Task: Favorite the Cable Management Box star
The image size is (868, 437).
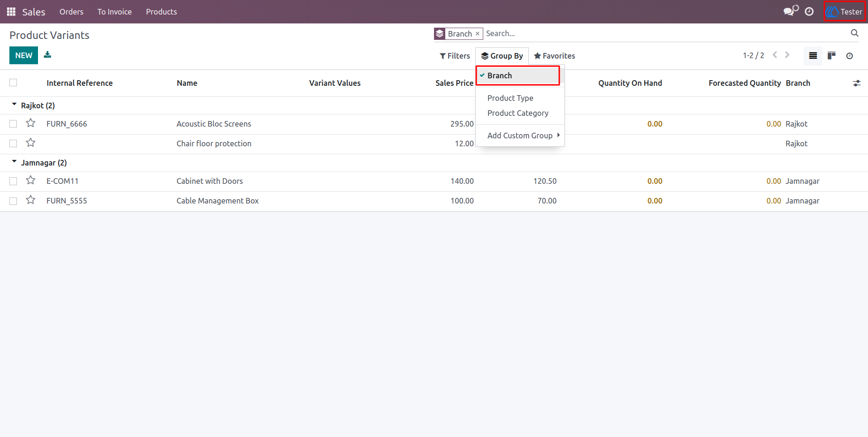Action: click(30, 200)
